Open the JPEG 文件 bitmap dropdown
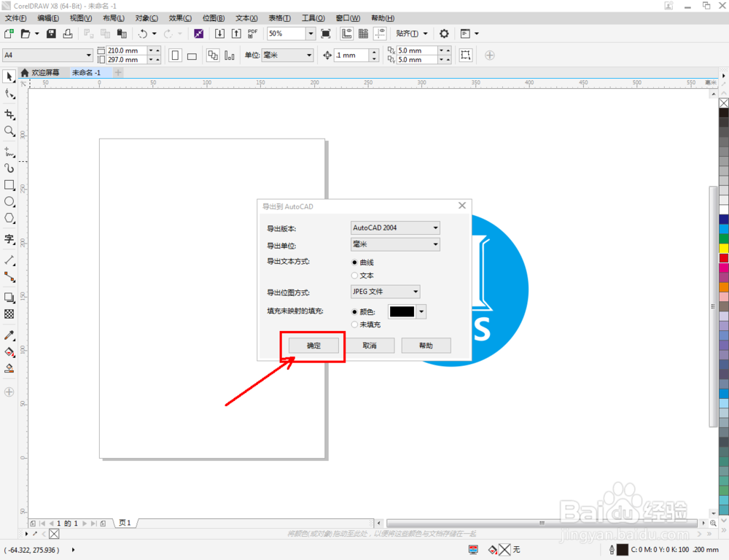Viewport: 729px width, 560px height. point(386,292)
